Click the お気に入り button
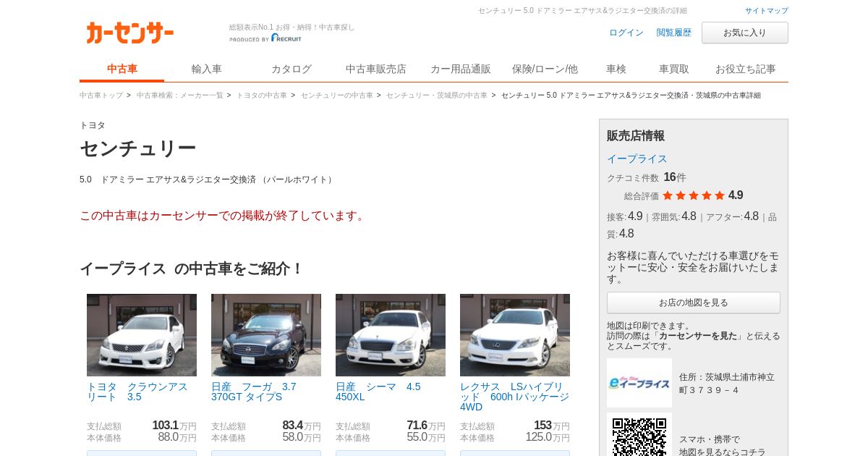 (745, 33)
